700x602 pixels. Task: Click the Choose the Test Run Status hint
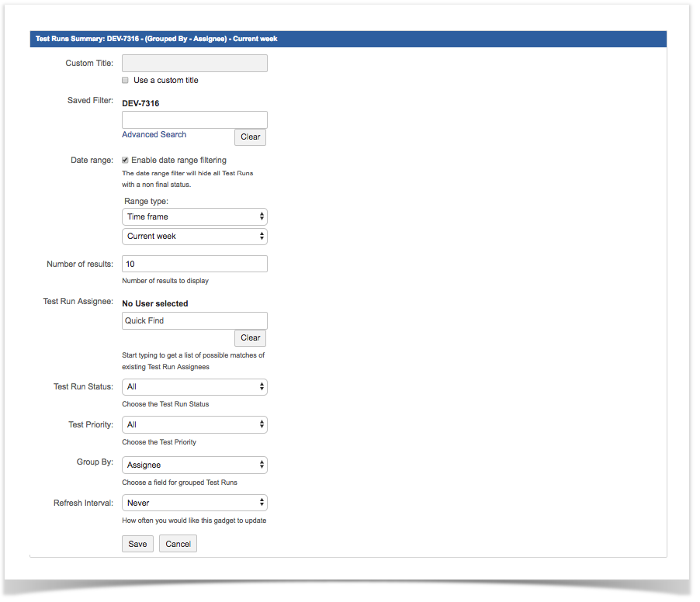(x=165, y=404)
